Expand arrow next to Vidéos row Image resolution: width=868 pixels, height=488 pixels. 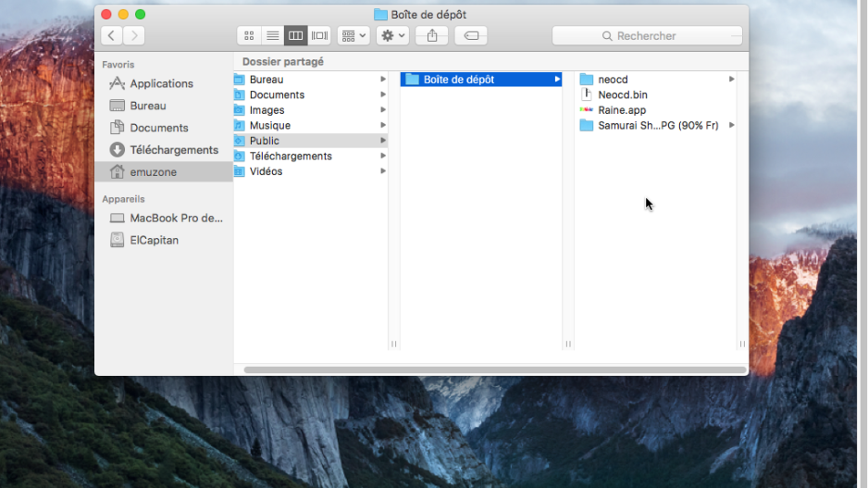point(382,171)
